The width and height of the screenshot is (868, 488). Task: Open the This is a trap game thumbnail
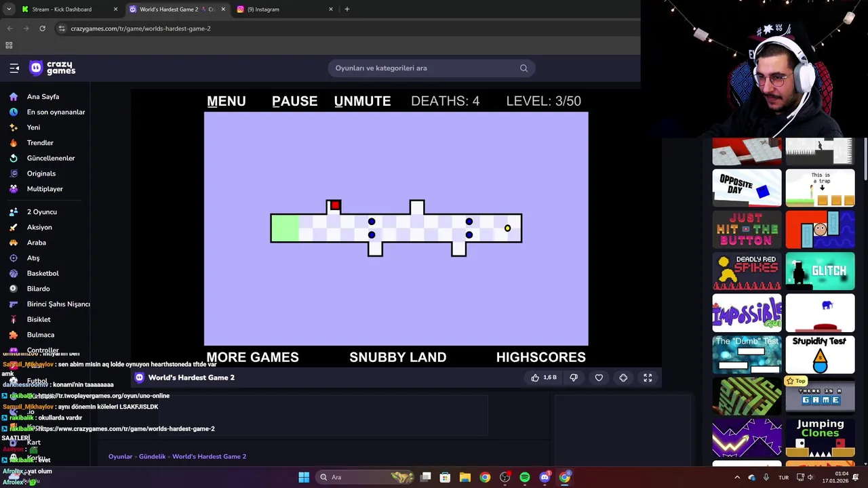click(820, 188)
